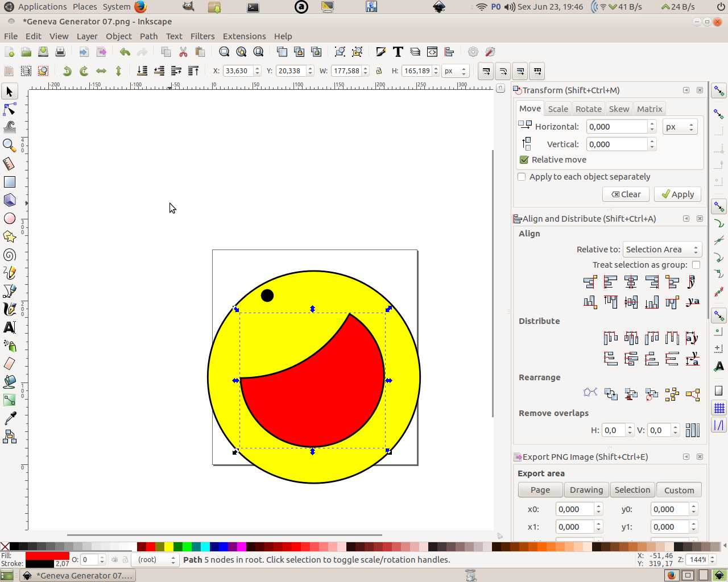Click the Cut scissors icon
This screenshot has width=728, height=582.
(183, 52)
